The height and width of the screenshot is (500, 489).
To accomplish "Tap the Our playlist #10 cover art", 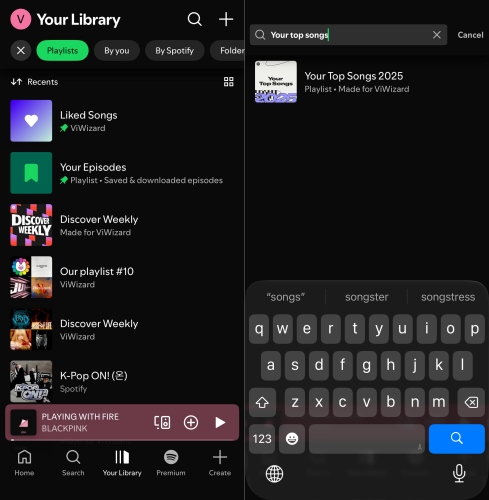I will point(31,277).
